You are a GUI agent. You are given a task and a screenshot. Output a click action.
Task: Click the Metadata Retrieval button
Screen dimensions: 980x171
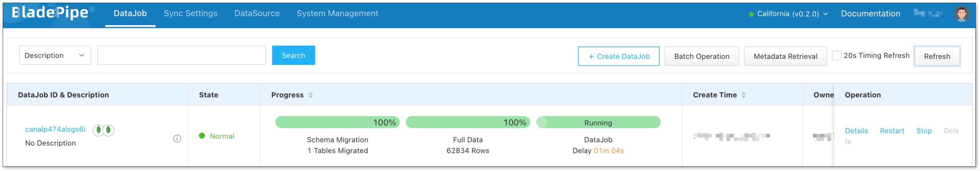785,56
